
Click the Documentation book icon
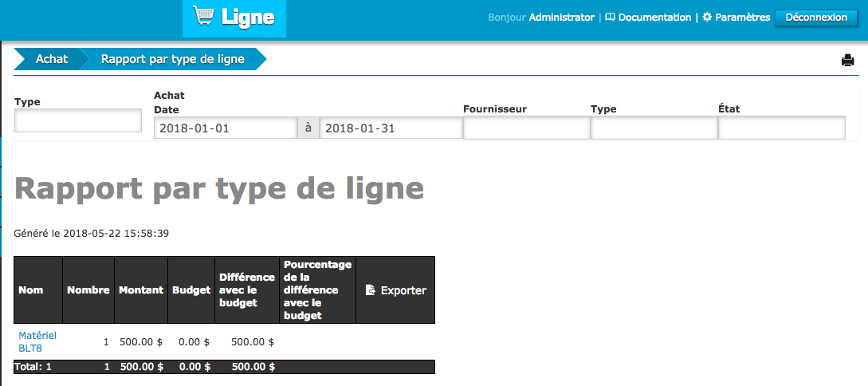click(610, 17)
